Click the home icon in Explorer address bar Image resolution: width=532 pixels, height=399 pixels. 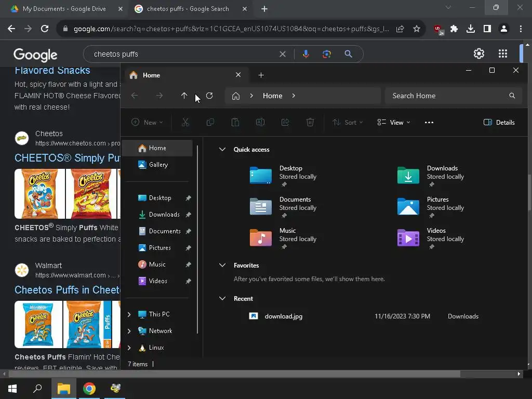click(236, 96)
